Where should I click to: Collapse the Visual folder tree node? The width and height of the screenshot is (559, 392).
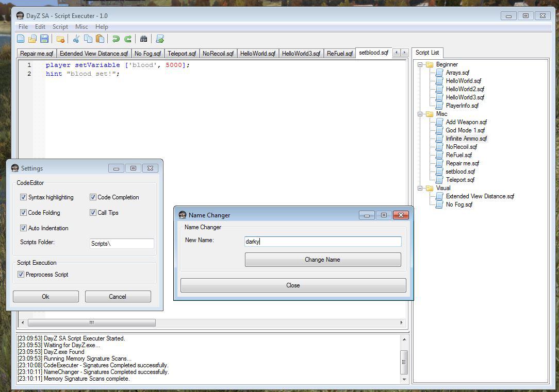420,188
